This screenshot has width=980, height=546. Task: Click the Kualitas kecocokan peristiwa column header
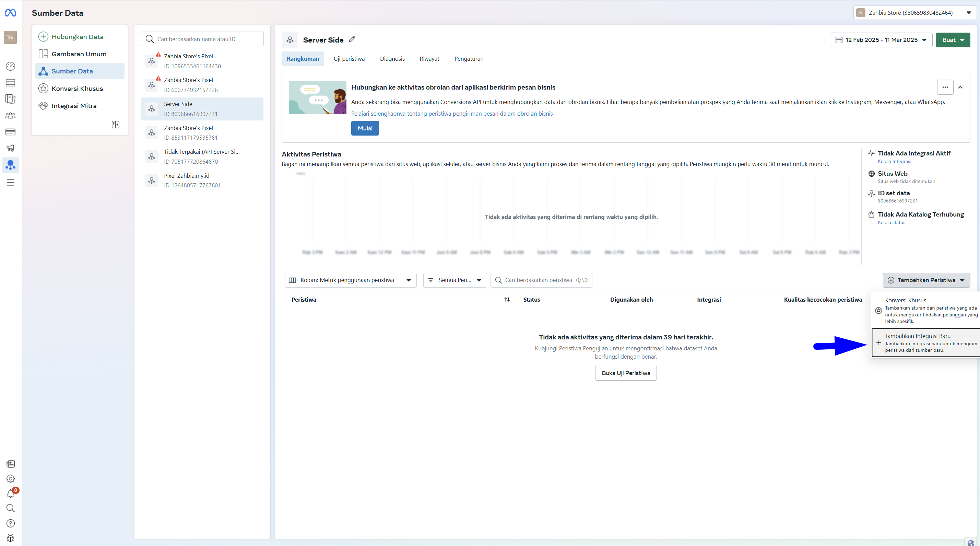tap(823, 300)
